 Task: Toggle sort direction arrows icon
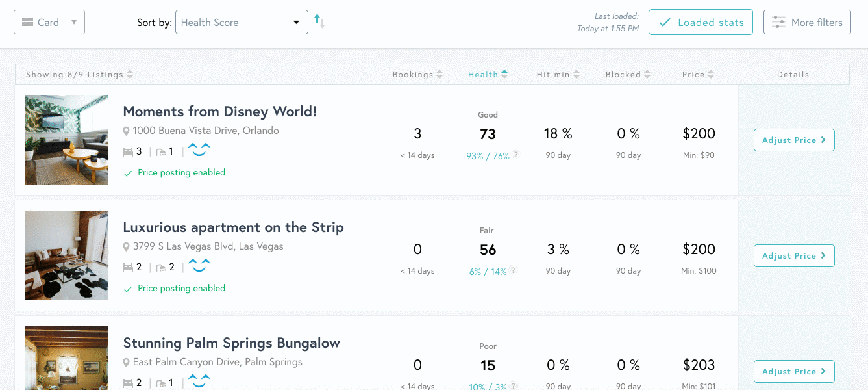click(x=319, y=21)
